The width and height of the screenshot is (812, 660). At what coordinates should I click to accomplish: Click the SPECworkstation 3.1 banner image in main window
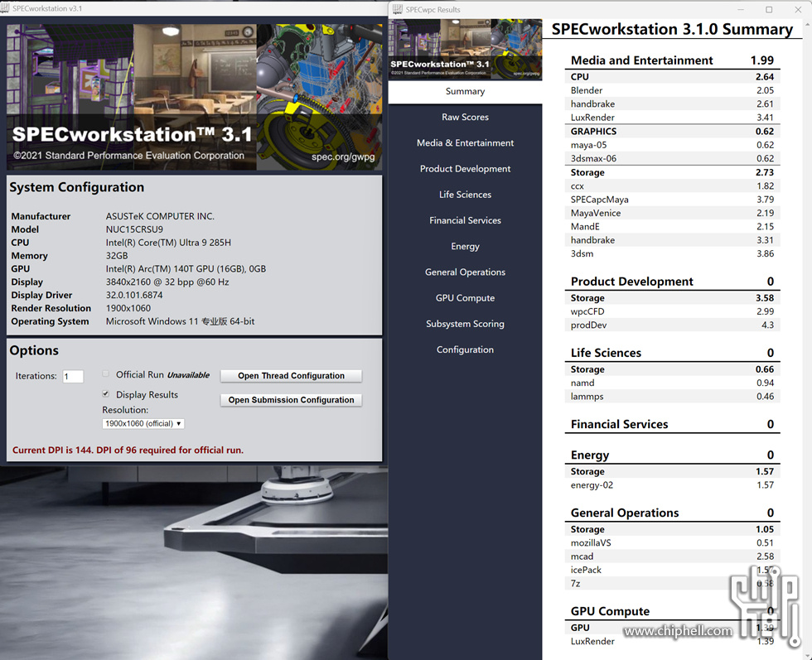[194, 97]
